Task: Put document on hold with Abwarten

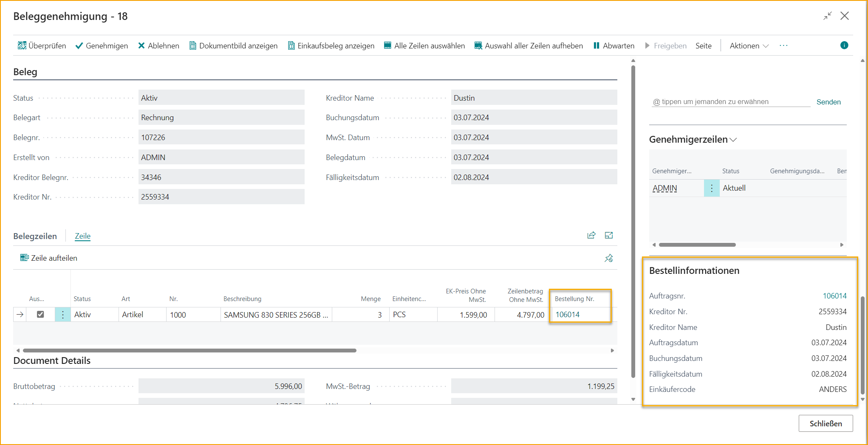Action: pos(614,45)
